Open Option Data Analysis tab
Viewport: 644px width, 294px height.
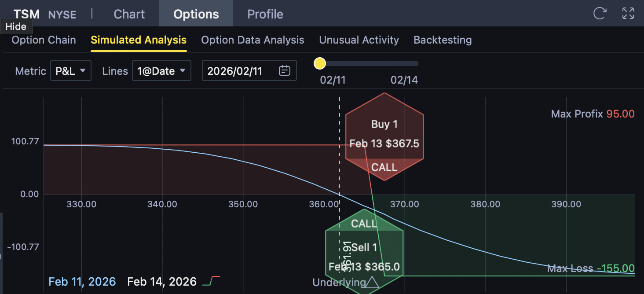coord(252,40)
